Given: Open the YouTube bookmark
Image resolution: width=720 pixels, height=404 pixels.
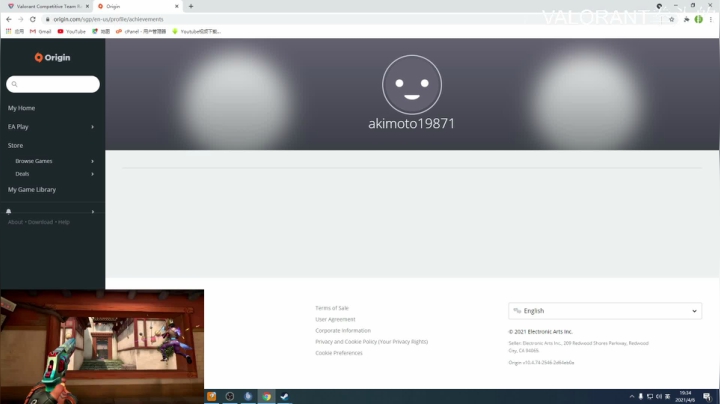Looking at the screenshot, I should (72, 31).
